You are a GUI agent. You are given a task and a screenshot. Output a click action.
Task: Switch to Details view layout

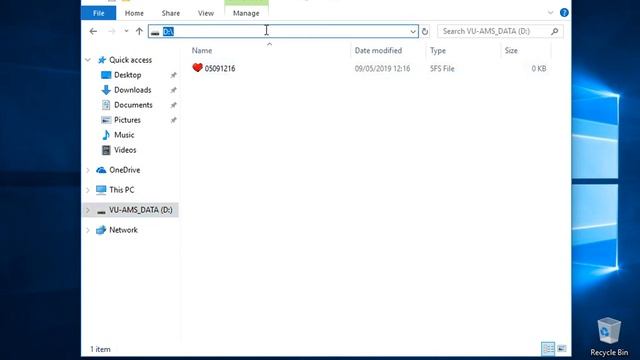click(x=548, y=349)
